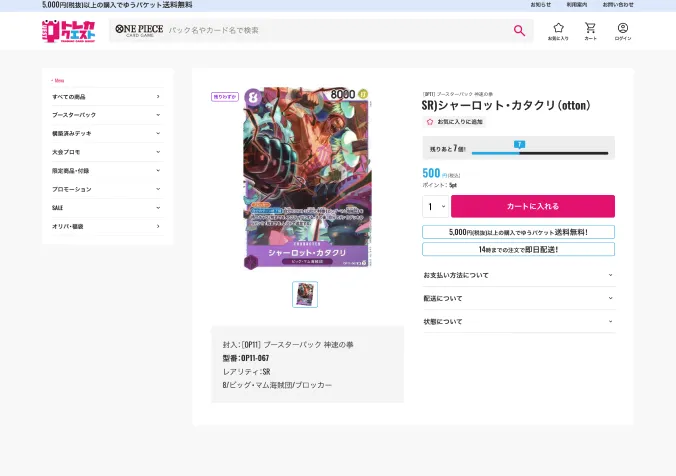Viewport: 676px width, 476px height.
Task: Click the One Piece Card Game logo
Action: point(138,30)
